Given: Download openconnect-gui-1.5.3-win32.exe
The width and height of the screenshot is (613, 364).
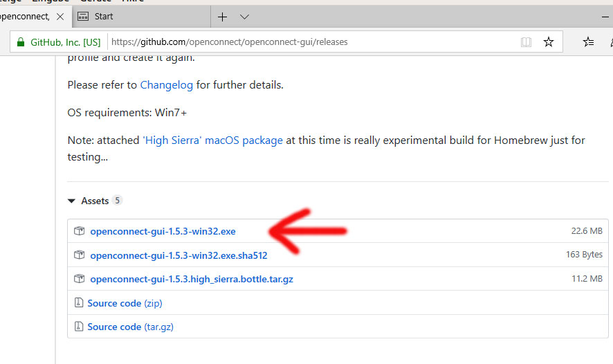Looking at the screenshot, I should pyautogui.click(x=163, y=231).
